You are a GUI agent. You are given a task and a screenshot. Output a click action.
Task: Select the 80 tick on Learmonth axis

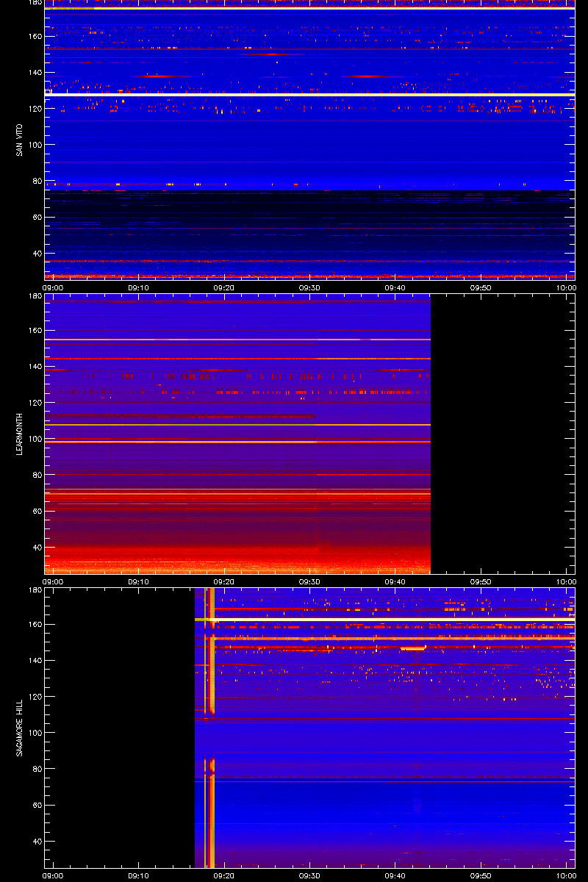(x=37, y=476)
